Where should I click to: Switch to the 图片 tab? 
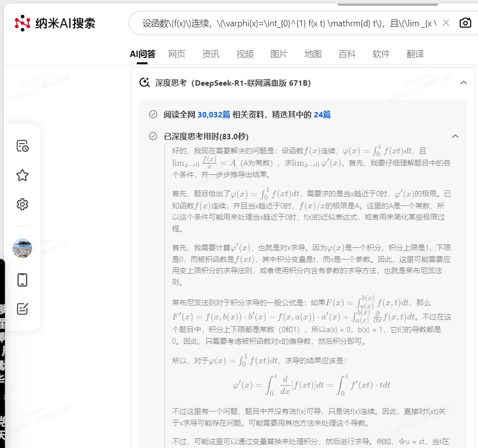pyautogui.click(x=279, y=54)
